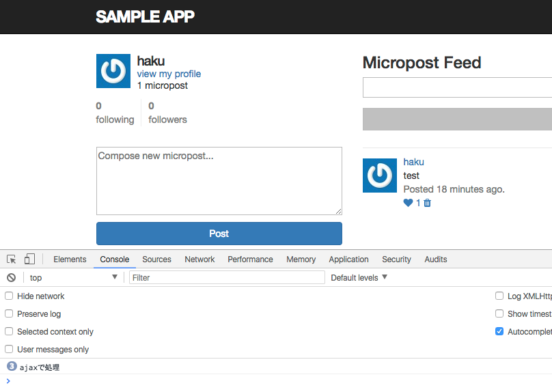This screenshot has height=392, width=552.
Task: Enable the Hide network checkbox
Action: point(10,296)
